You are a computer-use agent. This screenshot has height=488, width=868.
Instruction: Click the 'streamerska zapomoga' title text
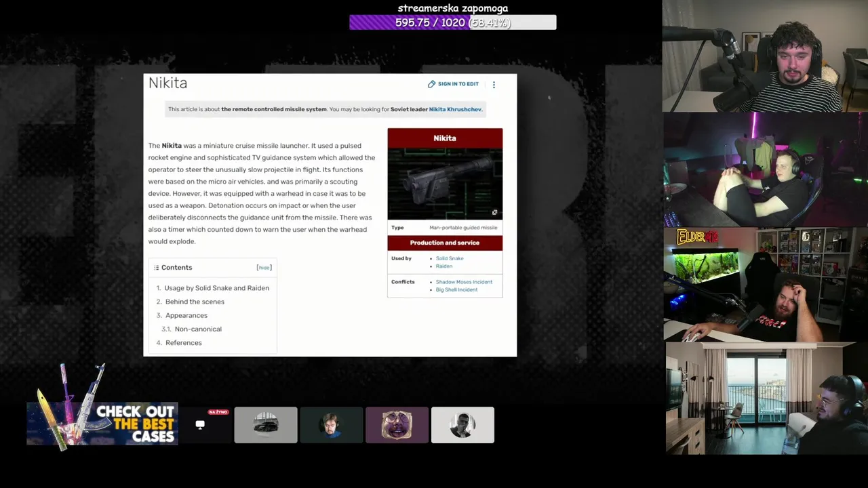(x=453, y=8)
